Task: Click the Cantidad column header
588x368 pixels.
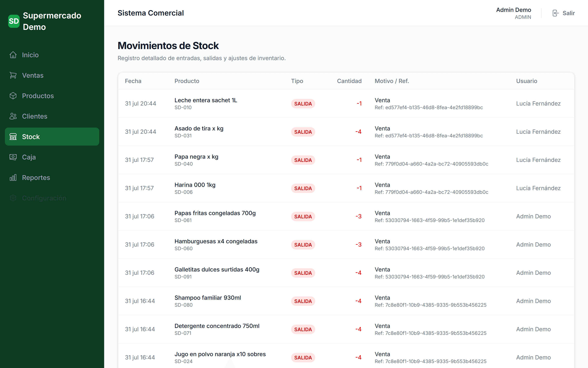Action: click(349, 81)
